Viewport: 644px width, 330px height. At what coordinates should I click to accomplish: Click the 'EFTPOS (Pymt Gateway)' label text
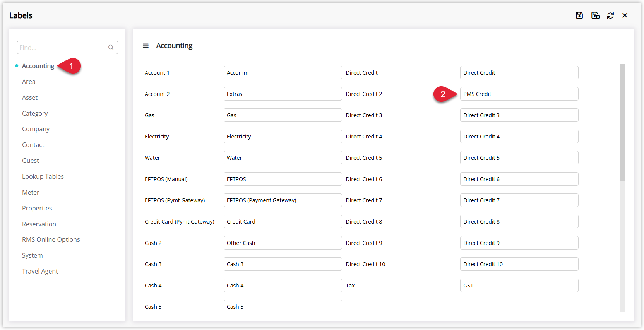coord(175,200)
